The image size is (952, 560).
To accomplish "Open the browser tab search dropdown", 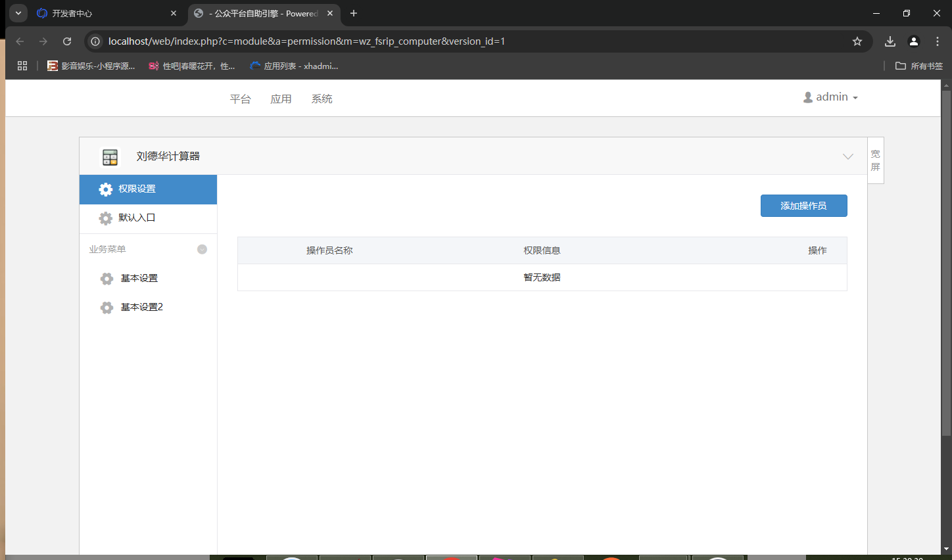I will [18, 13].
